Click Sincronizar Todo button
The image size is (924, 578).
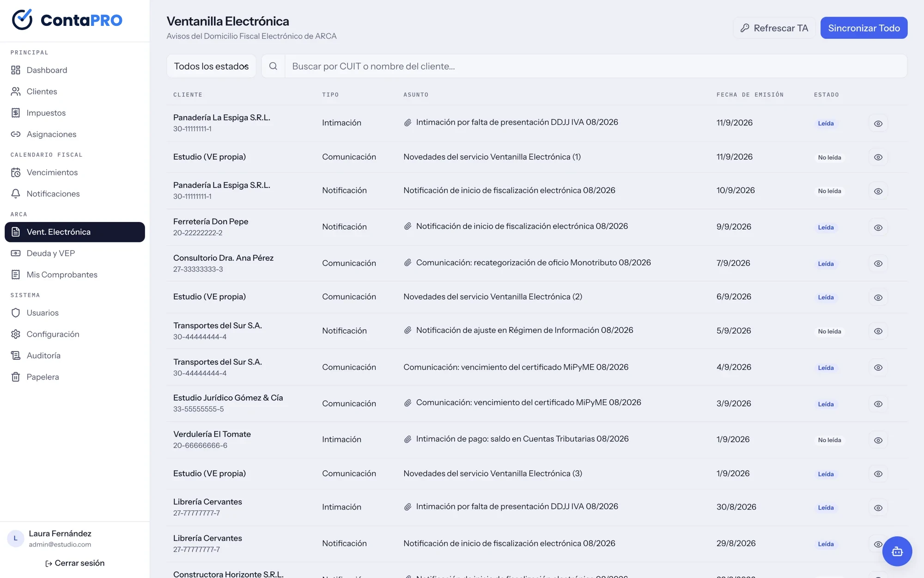click(864, 28)
